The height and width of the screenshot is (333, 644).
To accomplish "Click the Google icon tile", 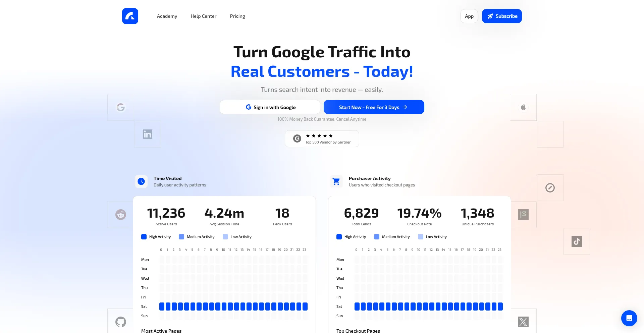I will pyautogui.click(x=121, y=107).
